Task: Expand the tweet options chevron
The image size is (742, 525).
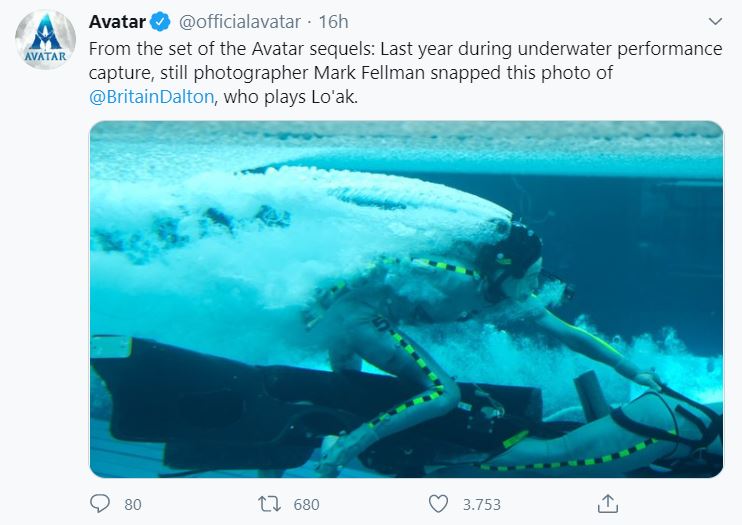Action: click(x=715, y=21)
